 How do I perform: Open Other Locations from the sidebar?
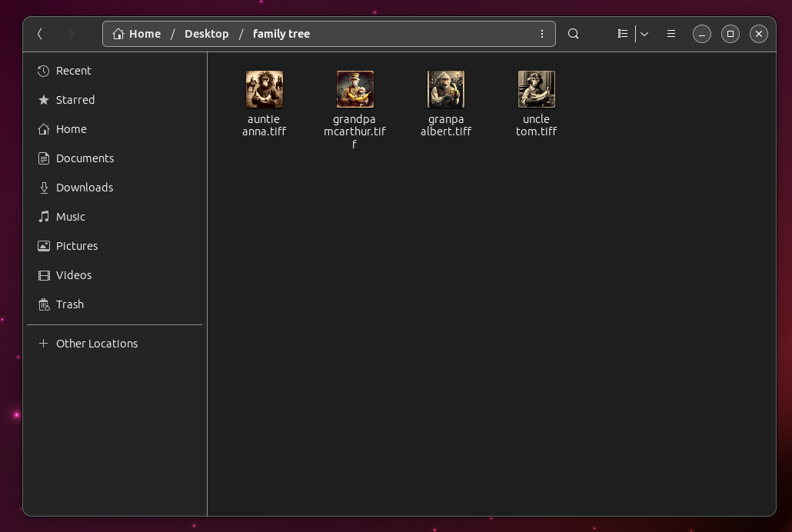coord(96,344)
